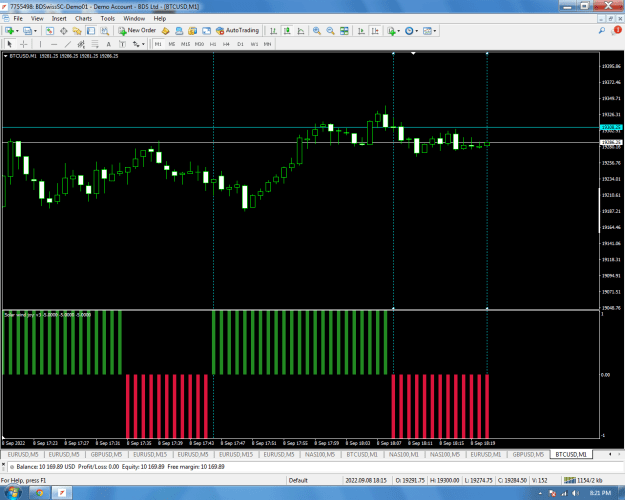Open the Templates dropdown
The height and width of the screenshot is (500, 625).
coord(429,31)
